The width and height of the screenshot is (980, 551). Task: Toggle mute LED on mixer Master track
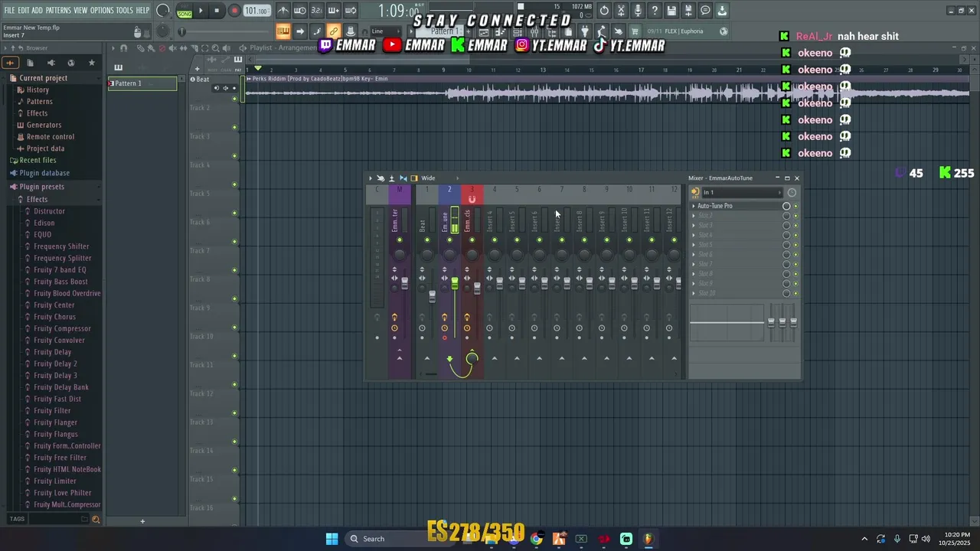coord(400,240)
